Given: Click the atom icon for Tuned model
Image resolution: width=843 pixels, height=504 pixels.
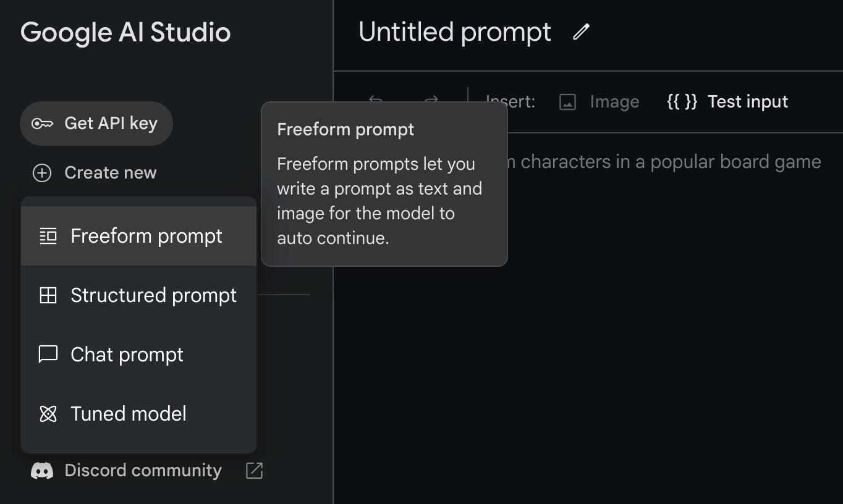Looking at the screenshot, I should point(48,414).
